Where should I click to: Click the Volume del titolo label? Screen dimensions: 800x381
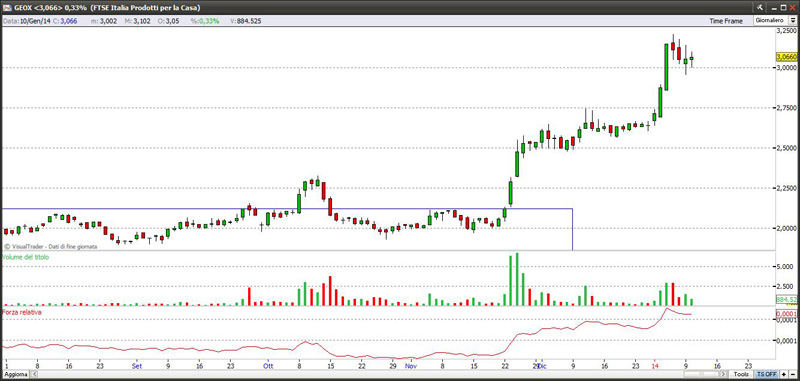26,258
